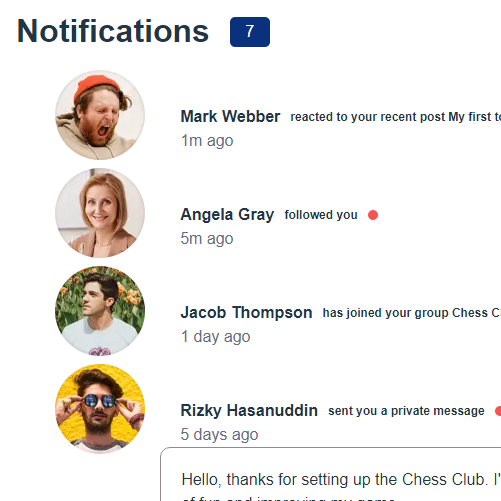Open the My first post link

[x=475, y=117]
